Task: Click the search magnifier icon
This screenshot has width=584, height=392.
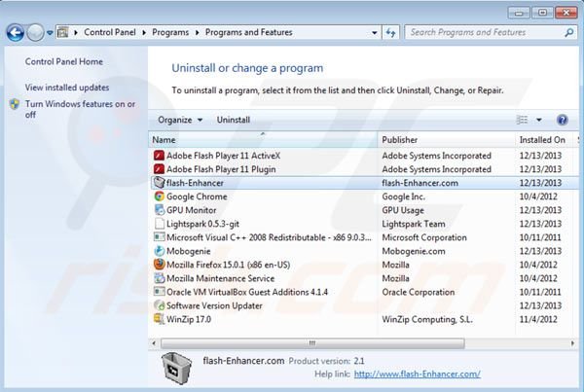Action: (x=568, y=33)
